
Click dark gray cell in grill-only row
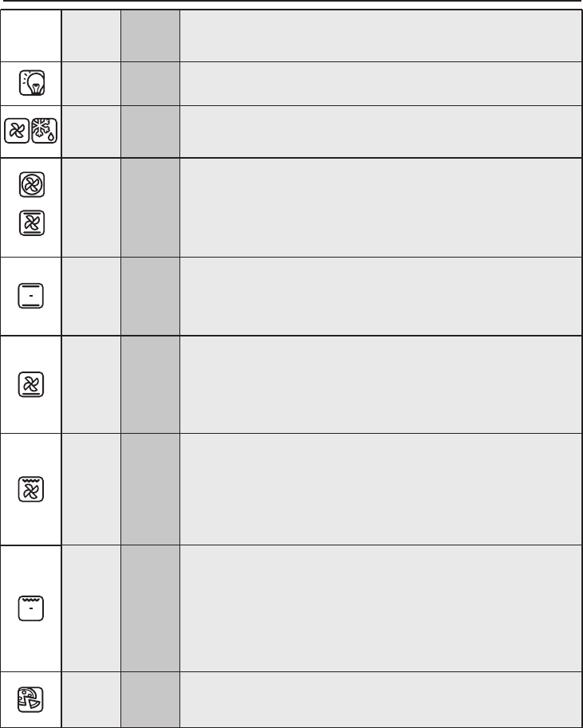(150, 608)
